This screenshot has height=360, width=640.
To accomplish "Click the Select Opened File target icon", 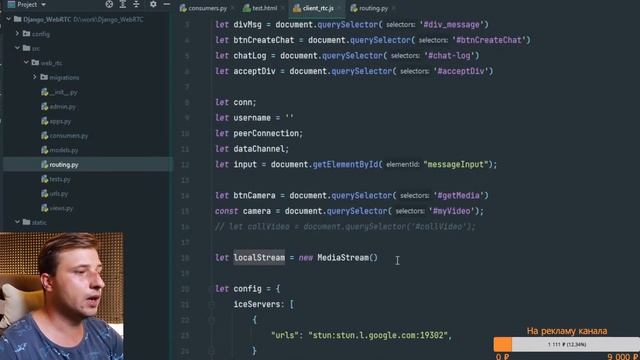I will click(x=109, y=4).
